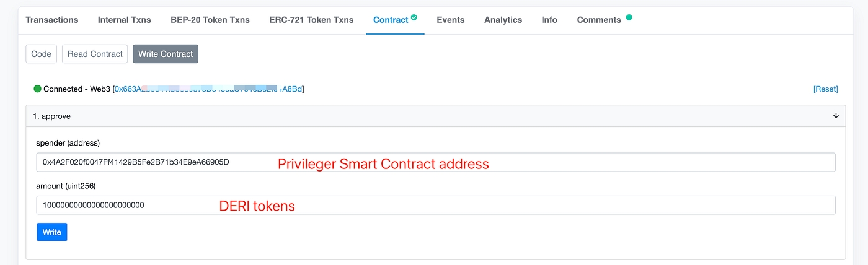The image size is (868, 265).
Task: Switch to the Internal Txns tab
Action: [124, 20]
